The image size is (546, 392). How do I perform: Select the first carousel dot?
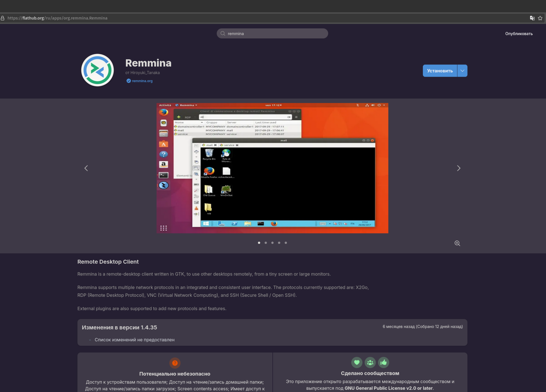[x=259, y=243]
